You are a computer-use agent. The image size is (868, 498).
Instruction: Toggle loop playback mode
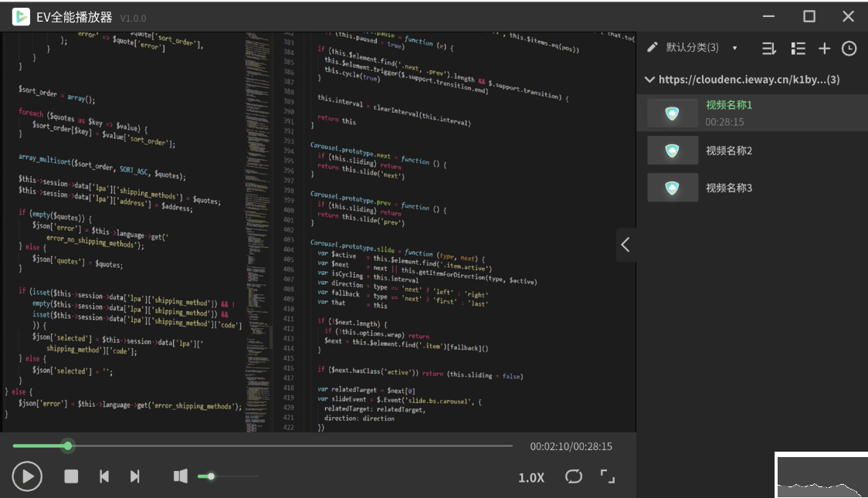(573, 476)
